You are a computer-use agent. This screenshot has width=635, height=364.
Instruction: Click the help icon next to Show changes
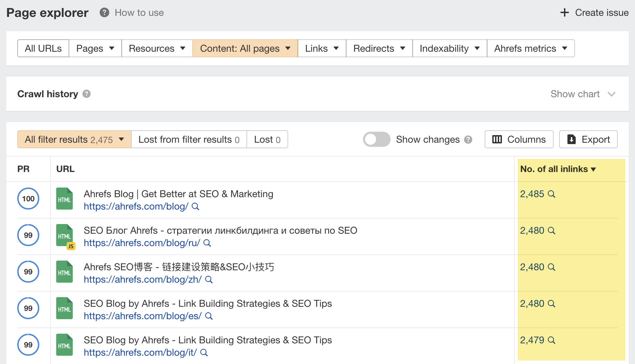click(x=468, y=140)
